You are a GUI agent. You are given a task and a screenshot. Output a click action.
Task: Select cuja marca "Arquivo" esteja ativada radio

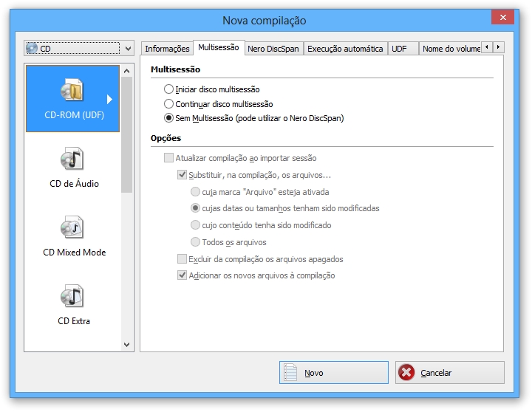click(195, 191)
